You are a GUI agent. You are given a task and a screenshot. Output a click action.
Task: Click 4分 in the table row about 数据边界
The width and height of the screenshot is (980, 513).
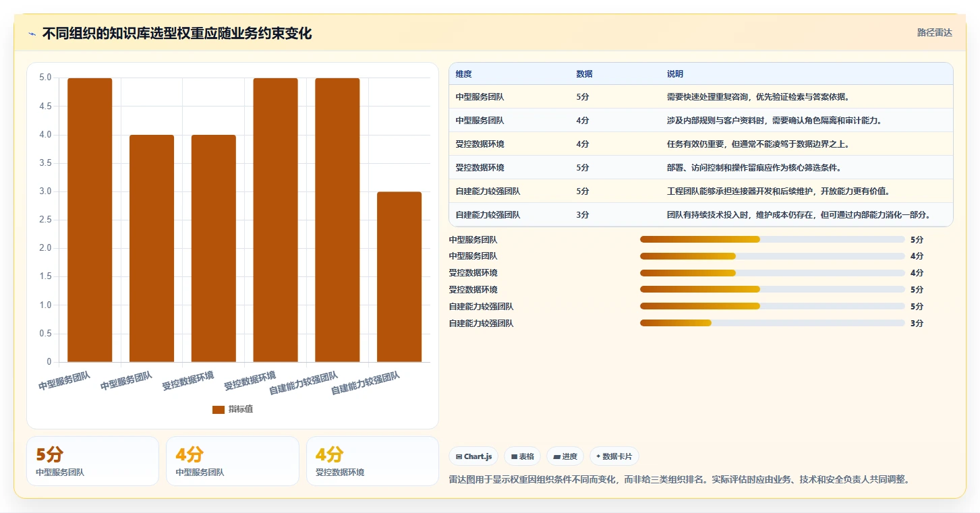coord(583,144)
